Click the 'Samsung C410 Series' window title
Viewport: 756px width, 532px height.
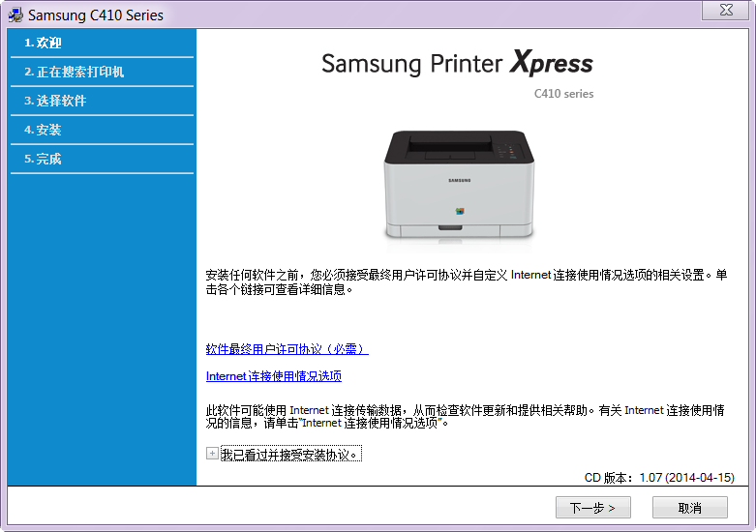tap(96, 15)
